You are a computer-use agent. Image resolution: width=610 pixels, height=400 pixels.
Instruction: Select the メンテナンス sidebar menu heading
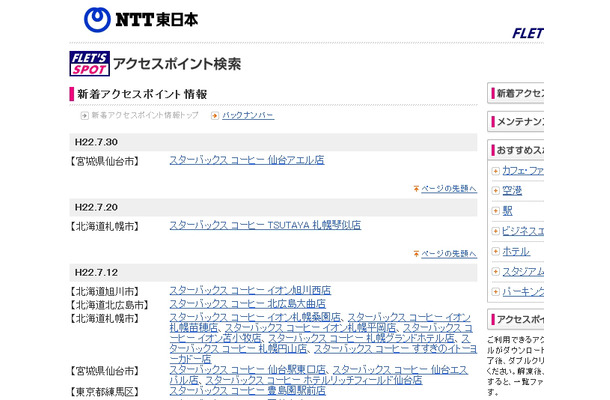click(515, 122)
